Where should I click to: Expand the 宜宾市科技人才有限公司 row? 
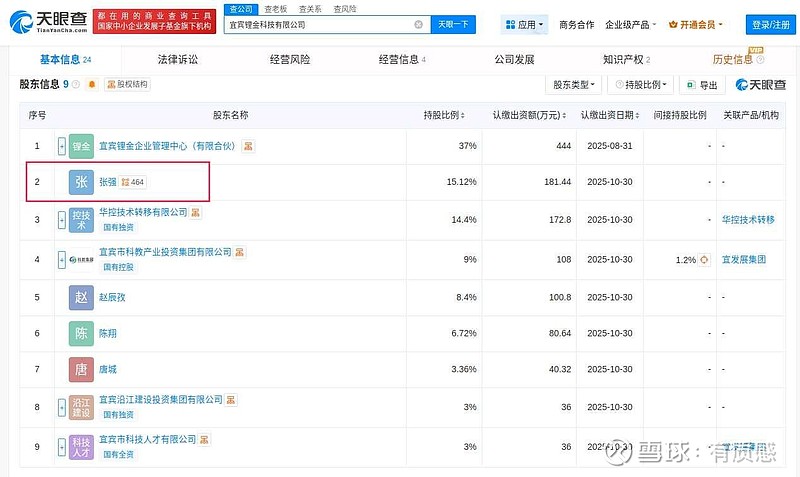(61, 447)
